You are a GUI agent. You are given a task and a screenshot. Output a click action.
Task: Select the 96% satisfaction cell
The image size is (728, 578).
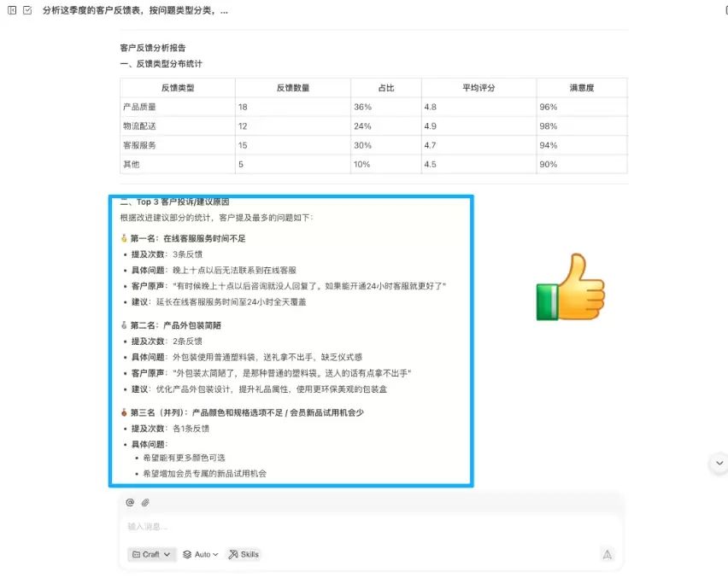[582, 107]
